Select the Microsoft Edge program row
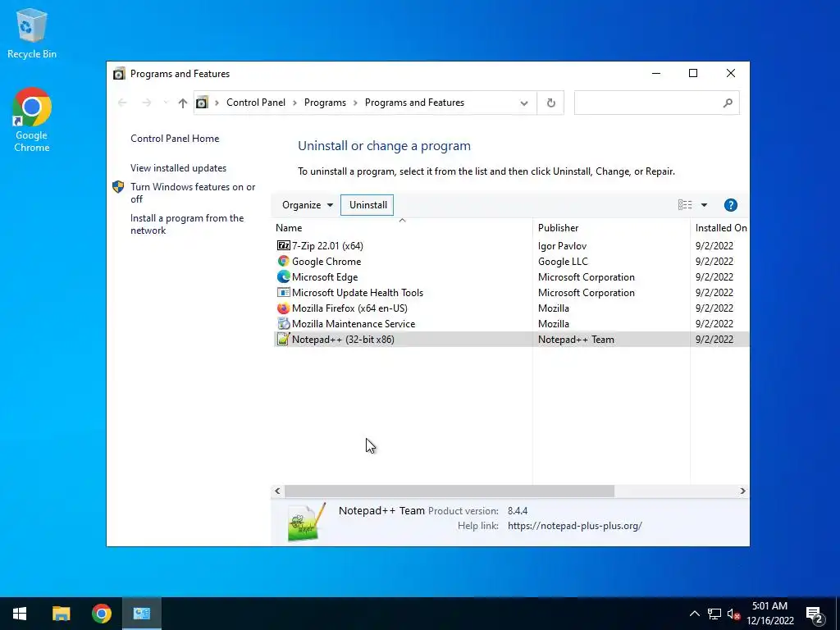Screen dimensions: 840x630 [x=512, y=277]
